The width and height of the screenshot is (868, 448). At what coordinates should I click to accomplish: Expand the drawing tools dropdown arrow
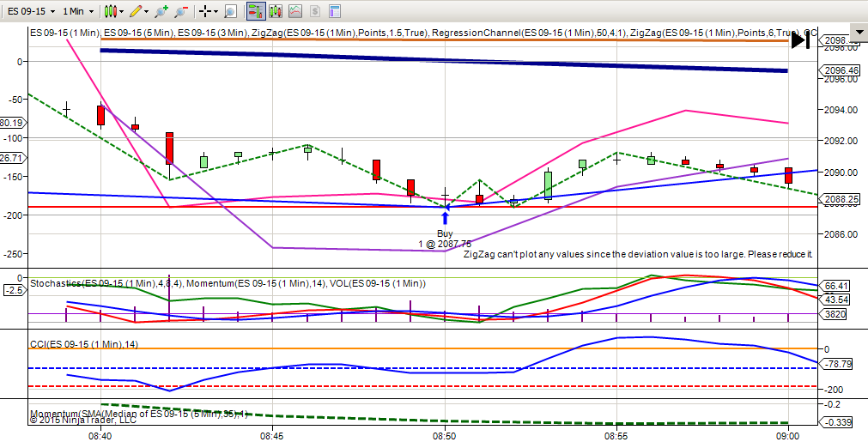tap(146, 11)
